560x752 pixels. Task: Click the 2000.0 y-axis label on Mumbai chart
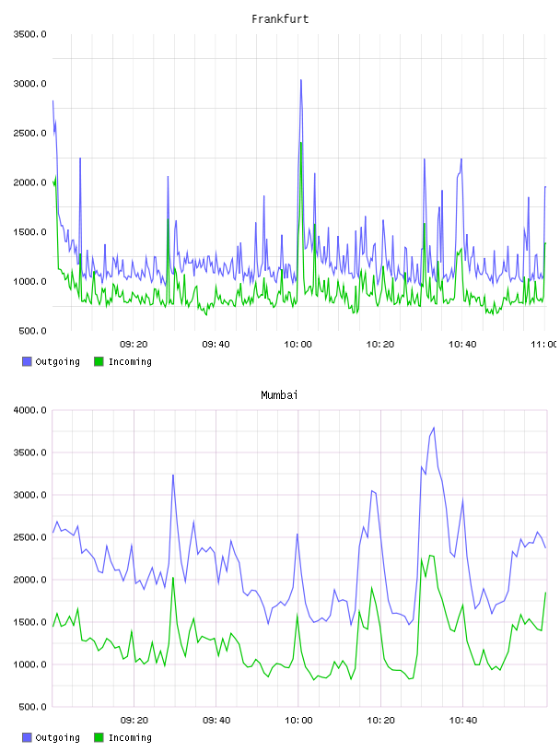click(29, 580)
